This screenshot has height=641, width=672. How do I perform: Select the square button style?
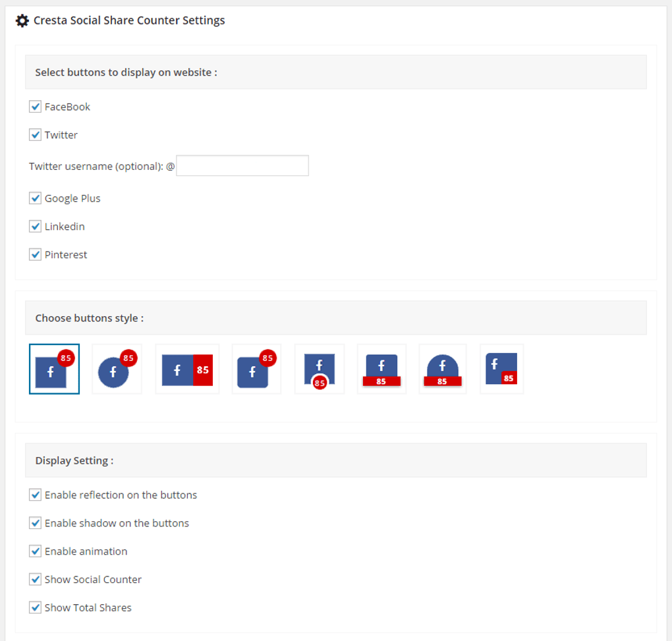54,369
